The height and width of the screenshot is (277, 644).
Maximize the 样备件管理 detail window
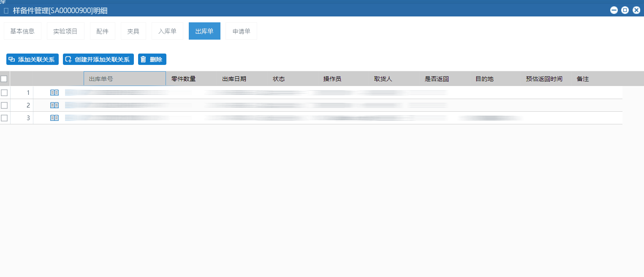625,10
